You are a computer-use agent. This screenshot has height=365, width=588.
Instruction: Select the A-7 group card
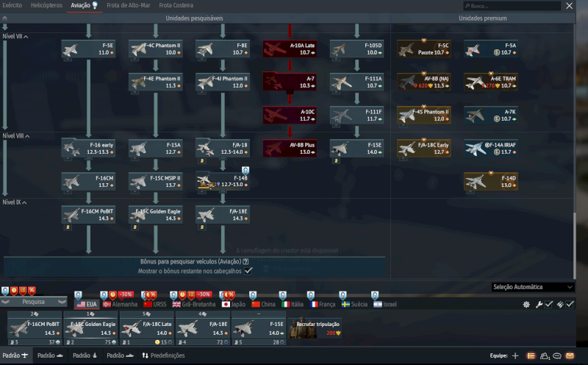tap(290, 82)
